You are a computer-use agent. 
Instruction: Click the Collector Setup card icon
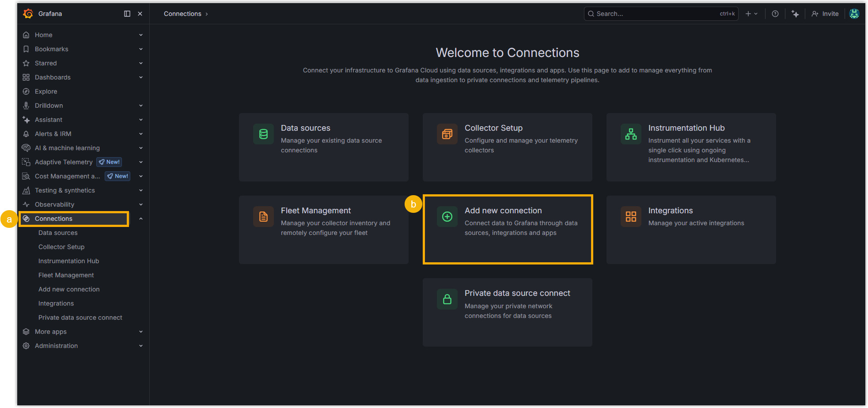[447, 134]
